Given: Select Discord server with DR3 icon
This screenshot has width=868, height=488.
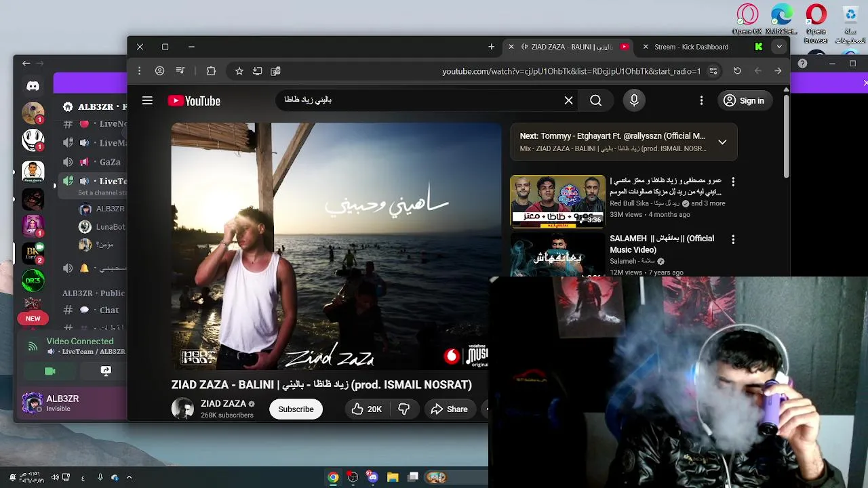Looking at the screenshot, I should 33,281.
